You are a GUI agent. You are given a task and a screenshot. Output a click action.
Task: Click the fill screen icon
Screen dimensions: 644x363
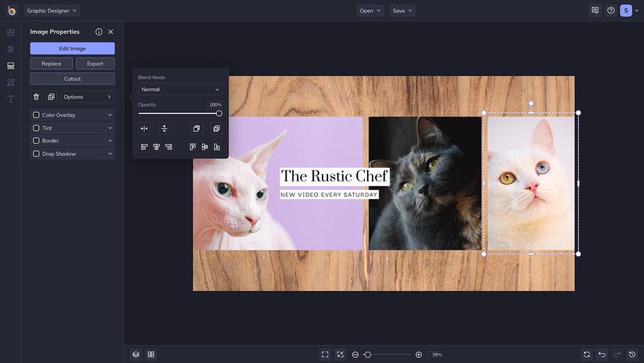pyautogui.click(x=340, y=354)
